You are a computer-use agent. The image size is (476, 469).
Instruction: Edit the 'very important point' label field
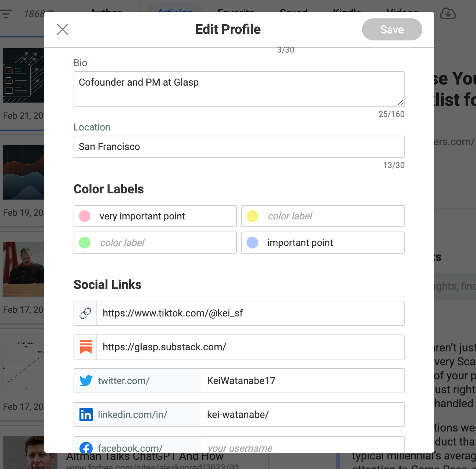[x=166, y=216]
